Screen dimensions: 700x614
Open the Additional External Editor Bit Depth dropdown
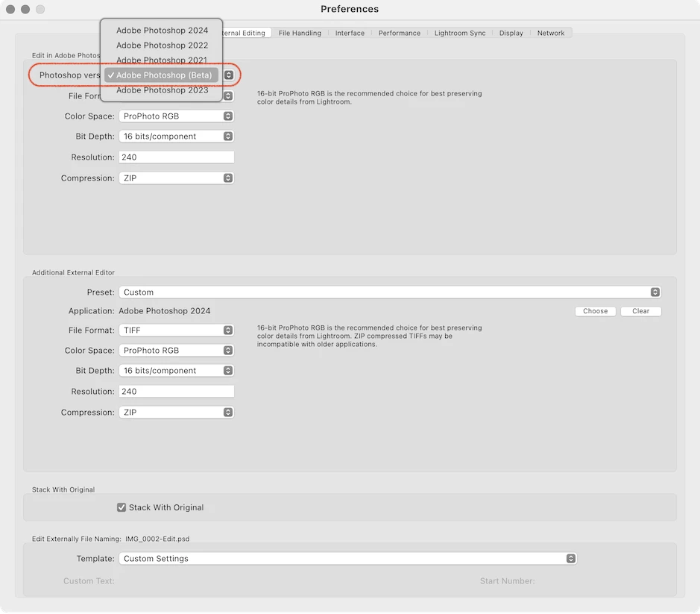point(177,371)
